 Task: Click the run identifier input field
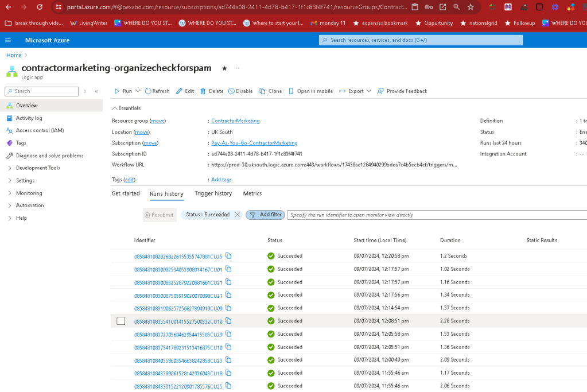437,215
